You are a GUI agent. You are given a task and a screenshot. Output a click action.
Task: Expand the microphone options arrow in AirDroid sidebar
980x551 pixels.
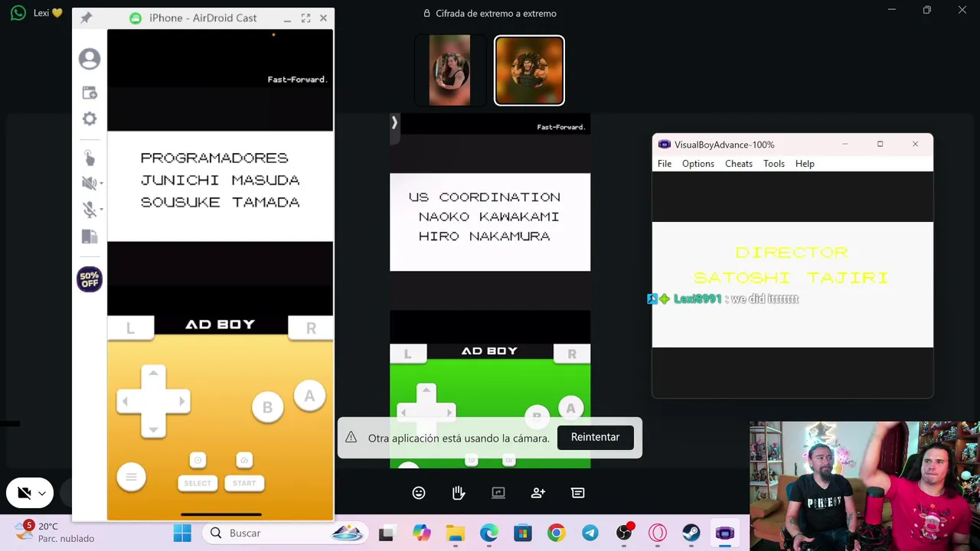click(101, 209)
